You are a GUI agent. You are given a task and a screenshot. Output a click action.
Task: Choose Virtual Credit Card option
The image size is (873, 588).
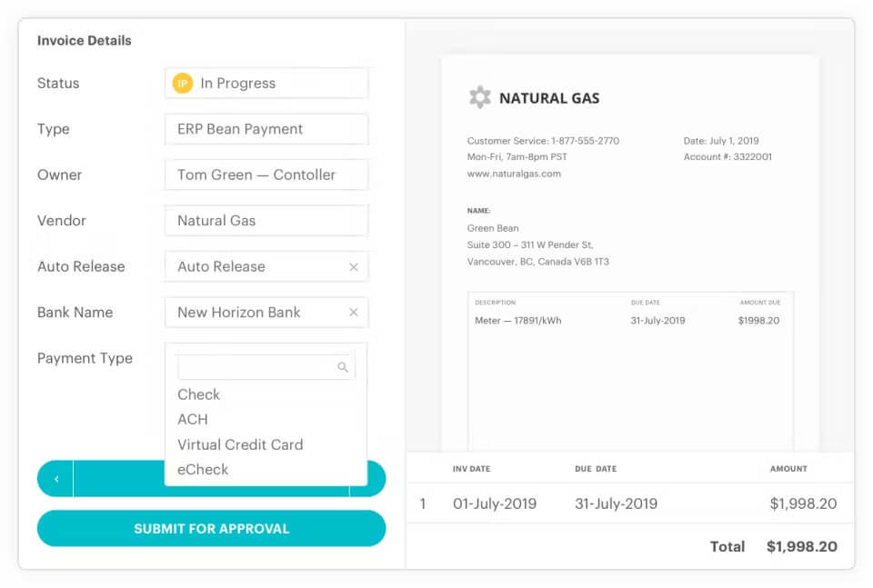click(240, 444)
